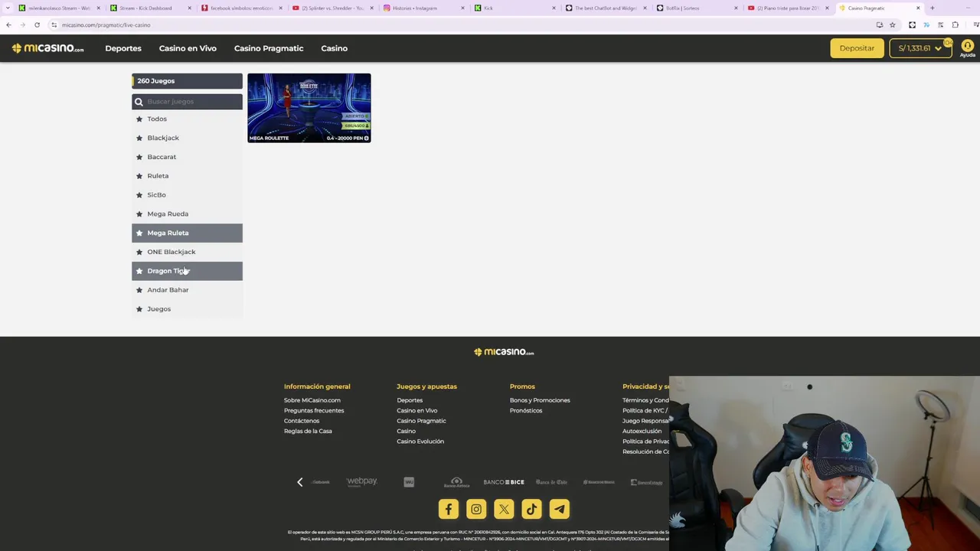Open Contáctenos footer link

pyautogui.click(x=302, y=421)
